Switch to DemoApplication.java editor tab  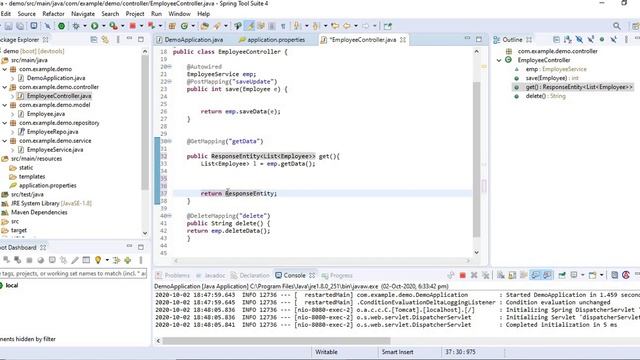point(193,40)
